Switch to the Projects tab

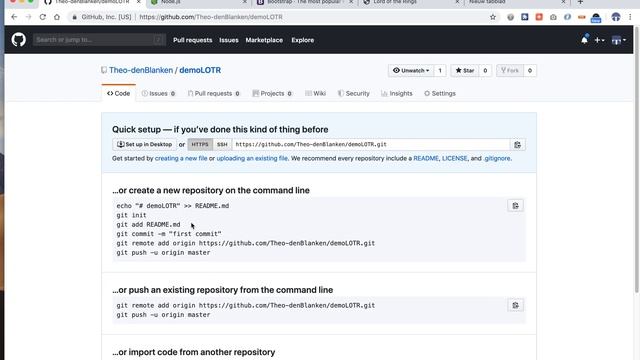[x=272, y=93]
